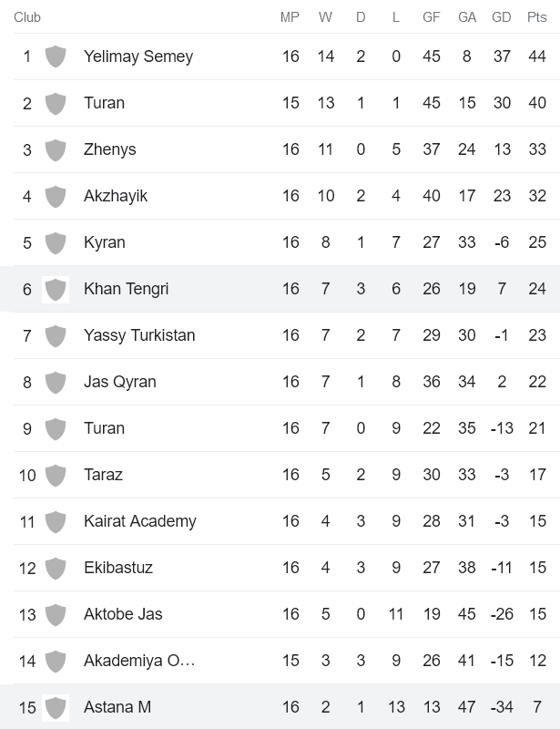Open the Yassy Turkistan team page

coord(137,335)
